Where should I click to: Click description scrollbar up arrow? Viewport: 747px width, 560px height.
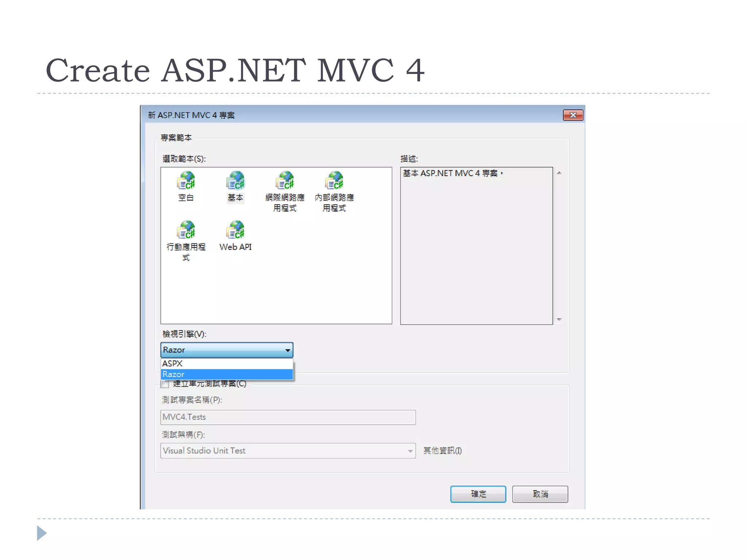click(x=559, y=173)
